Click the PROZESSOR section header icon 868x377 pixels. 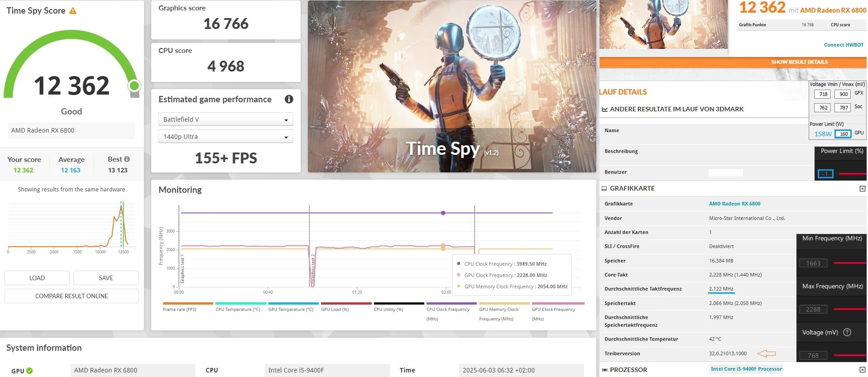point(604,370)
